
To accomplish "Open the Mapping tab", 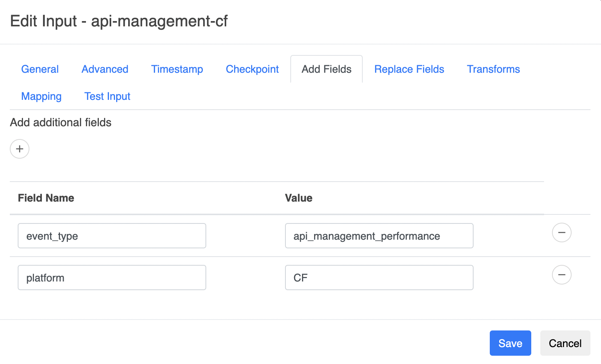I will coord(41,96).
